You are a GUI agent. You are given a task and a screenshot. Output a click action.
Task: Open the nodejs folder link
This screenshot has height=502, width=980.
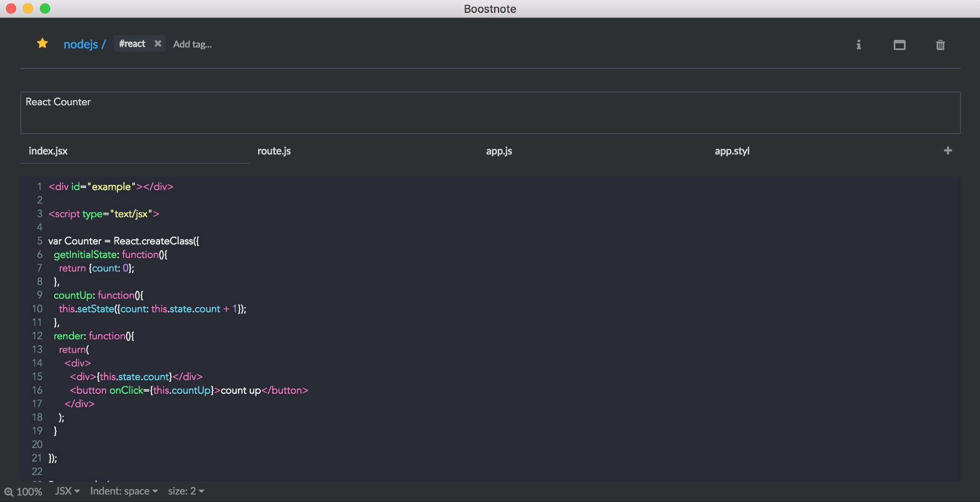point(81,44)
